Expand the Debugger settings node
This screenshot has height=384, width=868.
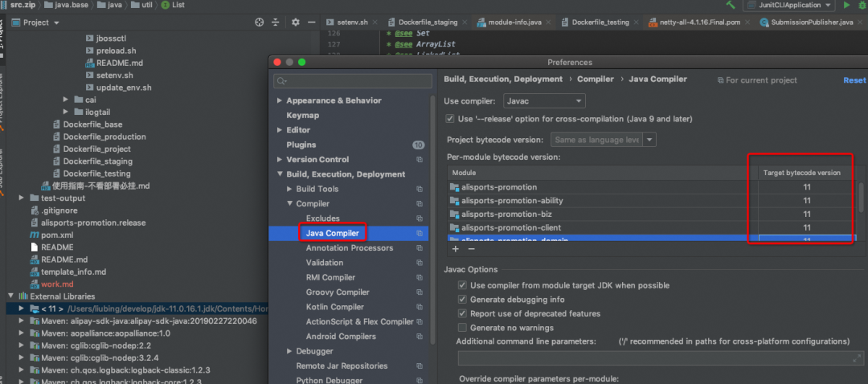pos(289,351)
